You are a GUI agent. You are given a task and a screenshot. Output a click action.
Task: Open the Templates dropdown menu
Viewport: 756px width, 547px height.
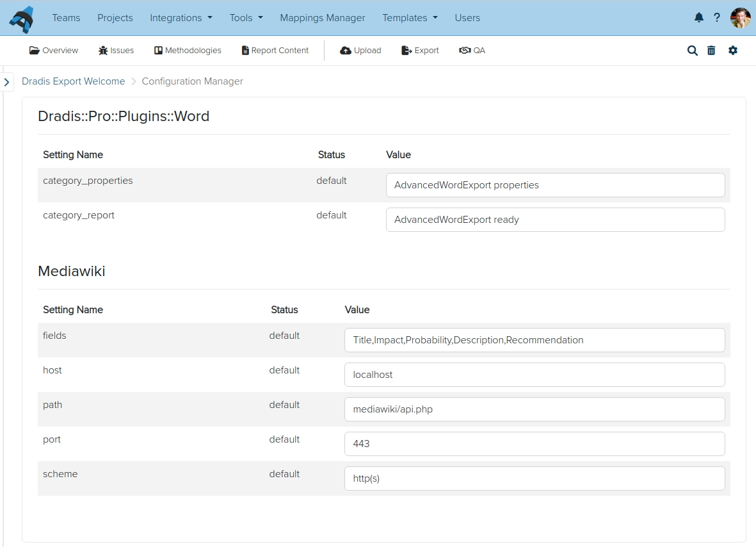click(x=410, y=18)
